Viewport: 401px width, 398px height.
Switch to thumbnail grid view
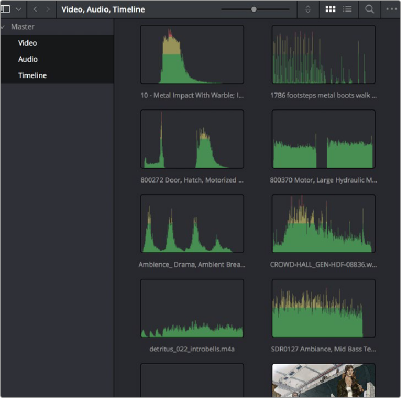(x=330, y=9)
